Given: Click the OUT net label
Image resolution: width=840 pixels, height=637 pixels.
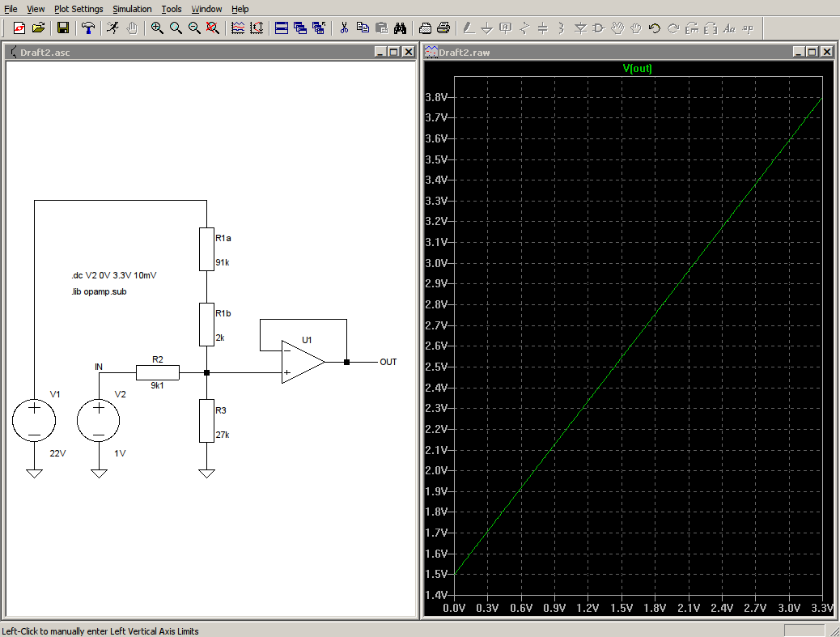Looking at the screenshot, I should coord(388,362).
